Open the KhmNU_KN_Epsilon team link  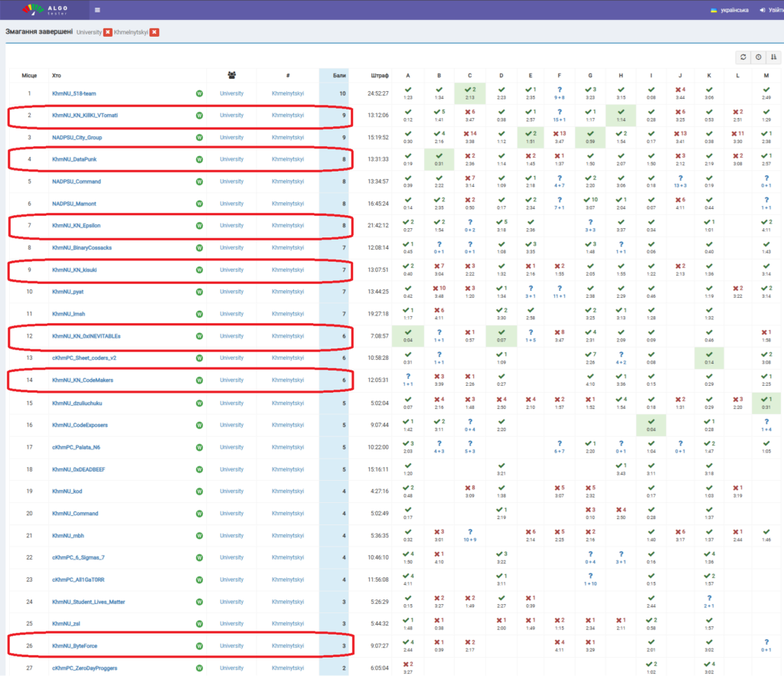pos(77,226)
